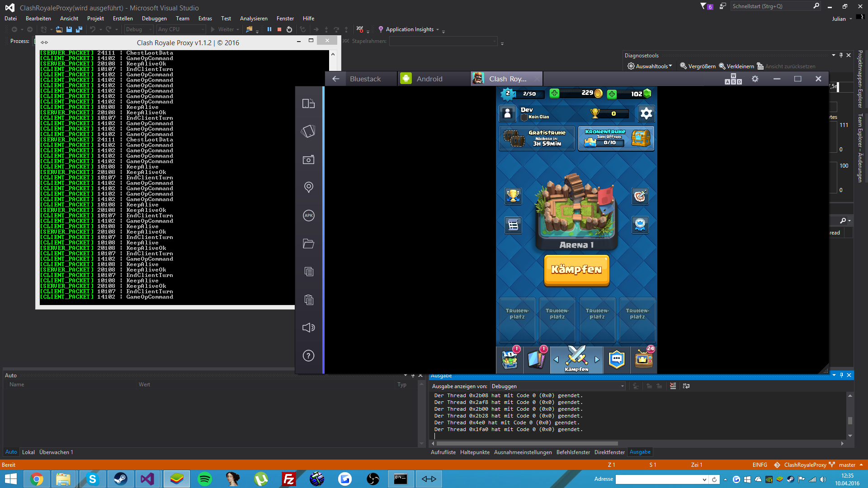Image resolution: width=868 pixels, height=488 pixels.
Task: Open the BlueStacks location pin tool
Action: [308, 187]
